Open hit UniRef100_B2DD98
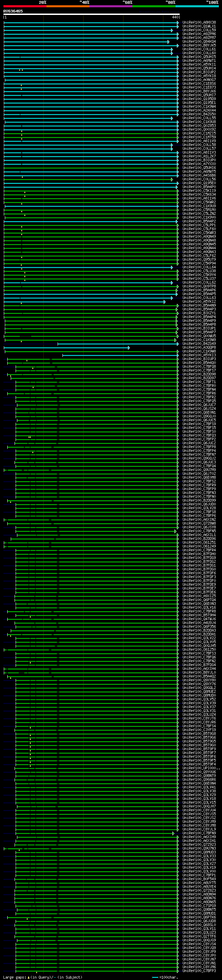 pyautogui.click(x=199, y=374)
